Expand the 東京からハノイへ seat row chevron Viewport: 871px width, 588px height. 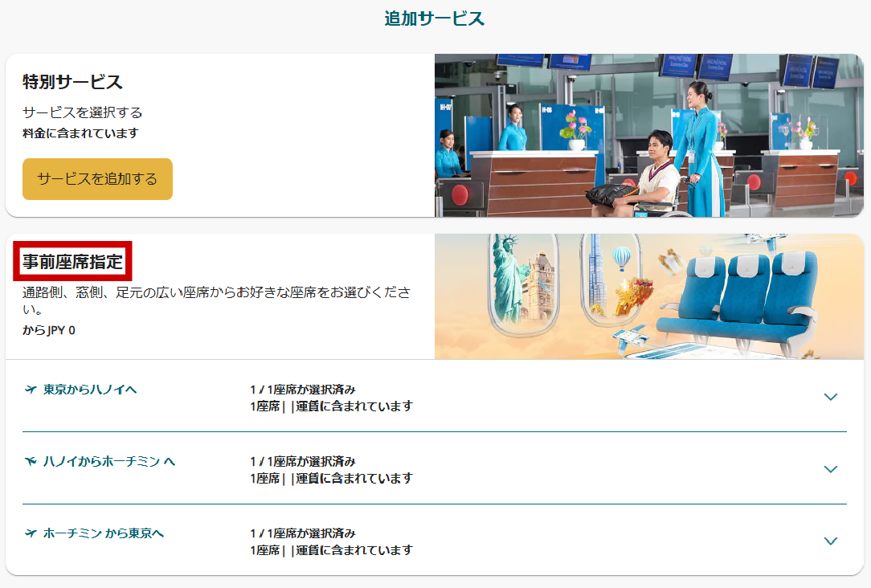pyautogui.click(x=831, y=397)
